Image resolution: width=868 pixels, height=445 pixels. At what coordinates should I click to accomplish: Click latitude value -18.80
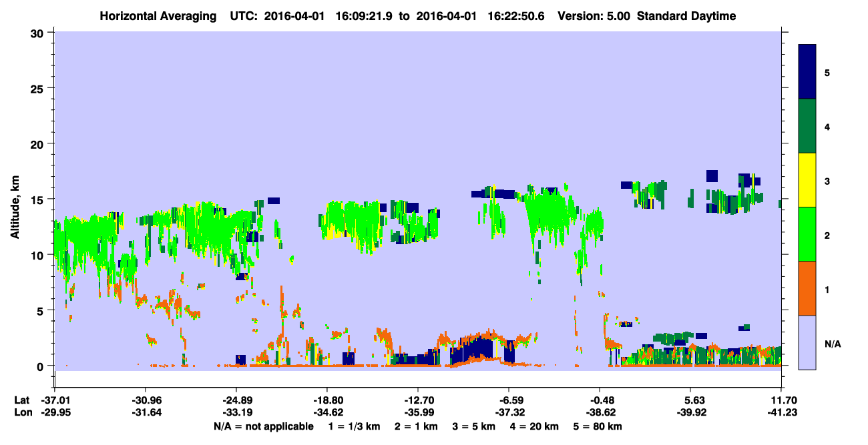tap(327, 400)
